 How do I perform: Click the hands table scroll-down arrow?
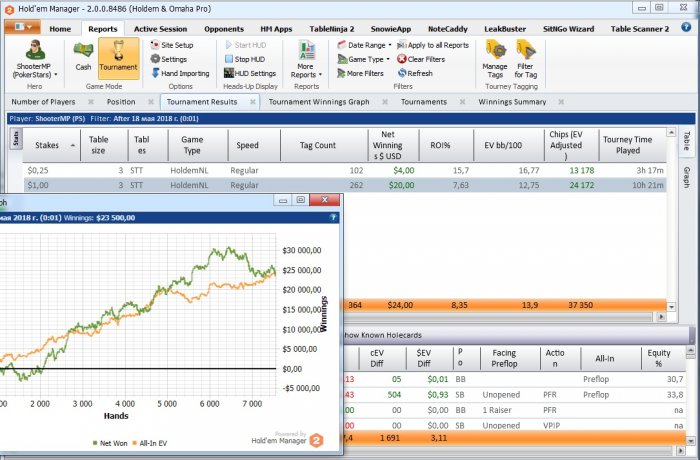(x=690, y=439)
